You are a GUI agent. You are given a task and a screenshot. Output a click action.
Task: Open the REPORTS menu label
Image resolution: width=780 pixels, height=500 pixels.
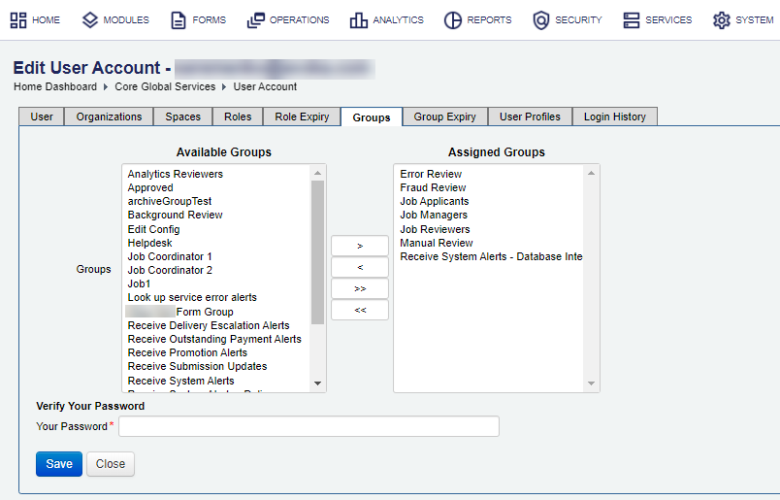(x=489, y=20)
